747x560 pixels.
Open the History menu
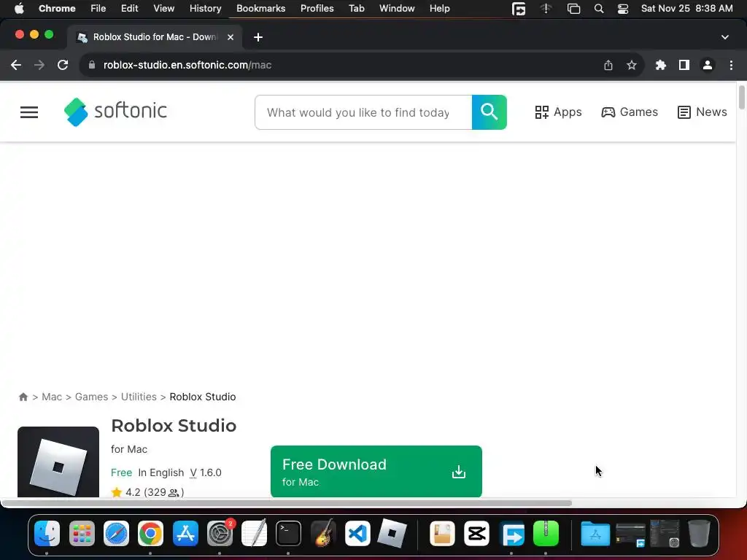click(x=205, y=9)
